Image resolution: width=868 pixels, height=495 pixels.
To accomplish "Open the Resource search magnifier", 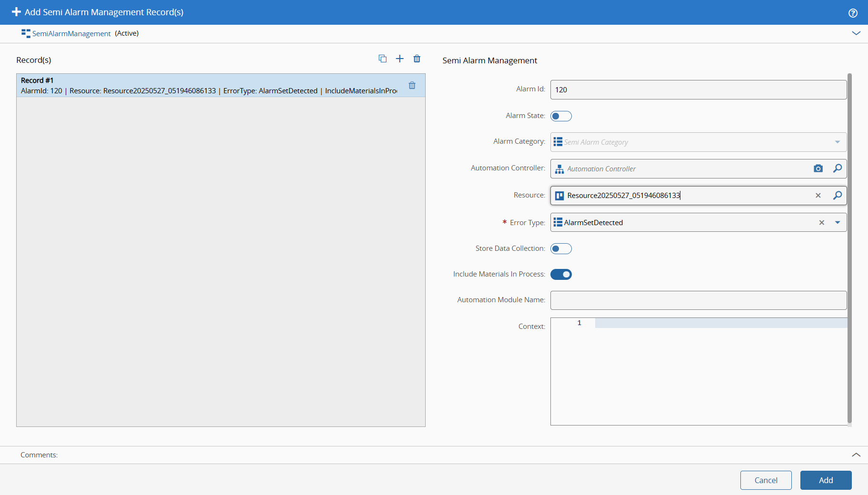I will pyautogui.click(x=837, y=196).
